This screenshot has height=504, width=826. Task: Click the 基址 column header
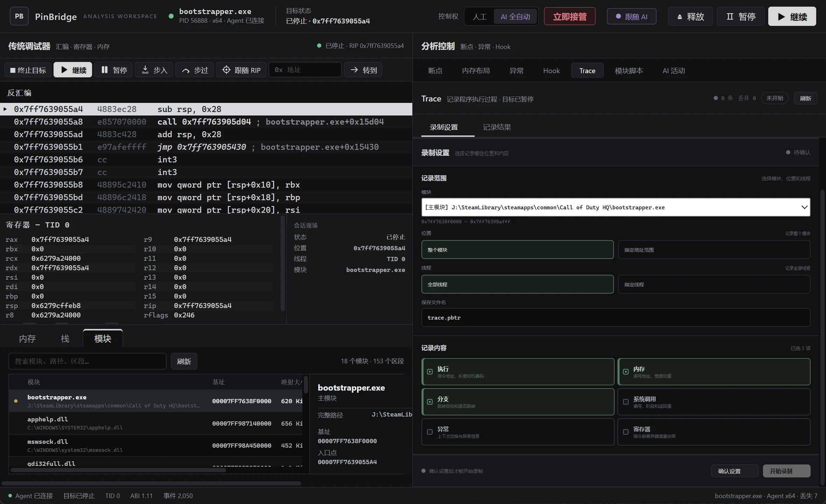pyautogui.click(x=218, y=382)
